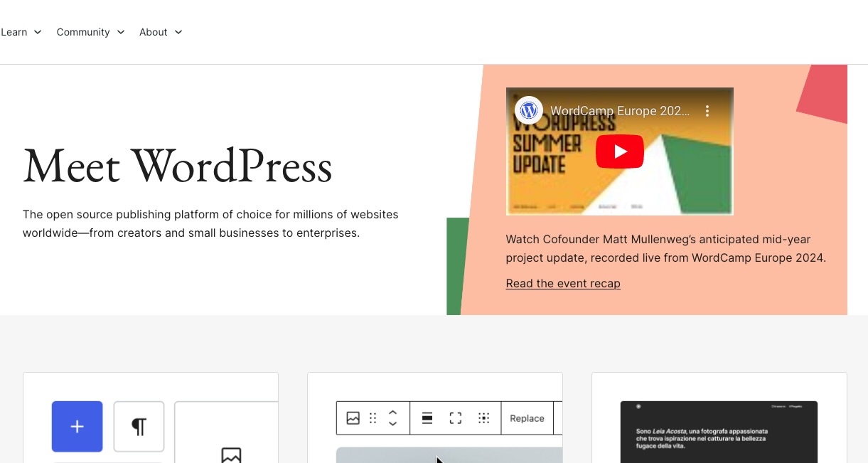Open the Community menu
The image size is (868, 463).
[91, 32]
